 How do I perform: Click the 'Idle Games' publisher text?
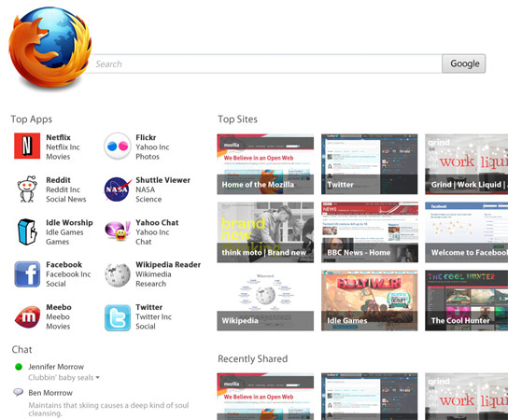[x=64, y=232]
